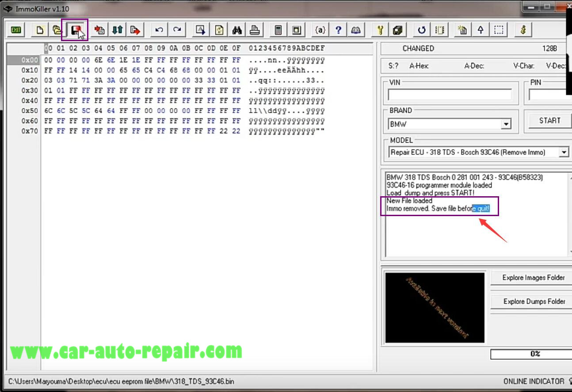572x392 pixels.
Task: Redo the last change
Action: (177, 30)
